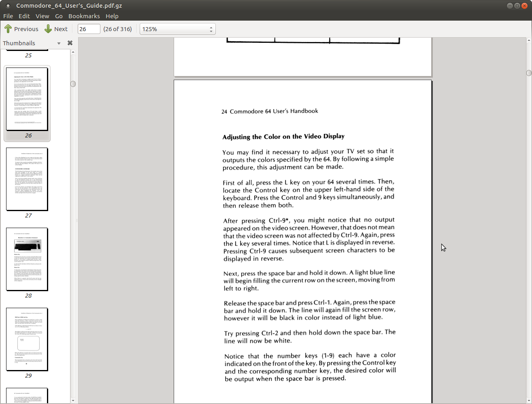Screen dimensions: 532x404
Task: Click the paragraph starting 'Next, press the space bar'
Action: click(x=309, y=280)
